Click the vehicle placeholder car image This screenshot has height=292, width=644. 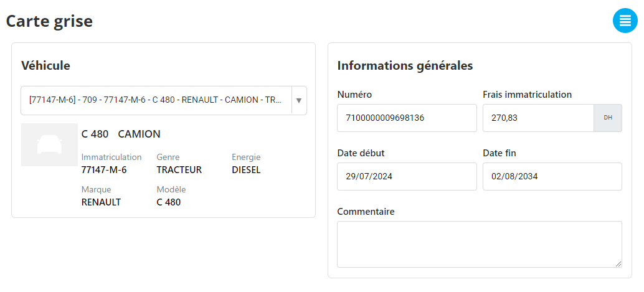[49, 144]
